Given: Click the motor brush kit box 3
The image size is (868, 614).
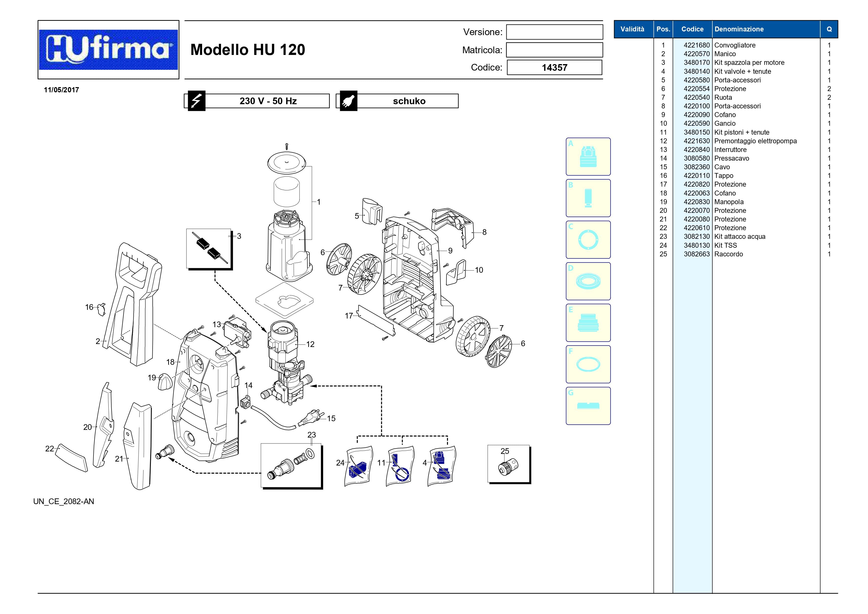Looking at the screenshot, I should pyautogui.click(x=209, y=248).
